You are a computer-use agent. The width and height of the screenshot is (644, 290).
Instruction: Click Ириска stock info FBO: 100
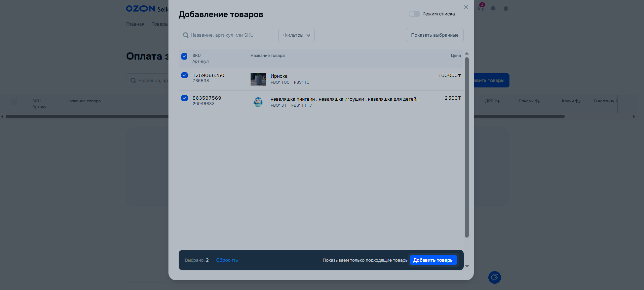[280, 82]
